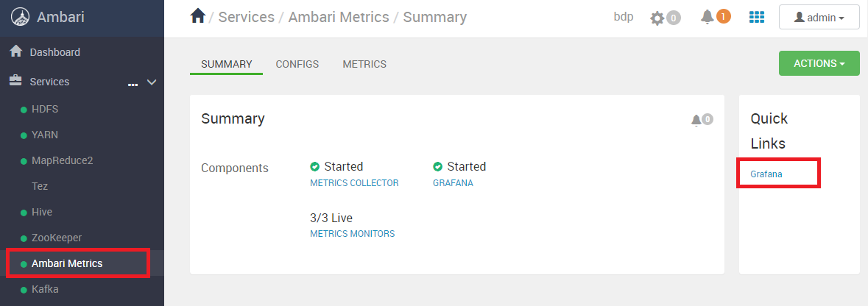Switch to the CONFIGS tab
868x306 pixels.
pos(297,64)
